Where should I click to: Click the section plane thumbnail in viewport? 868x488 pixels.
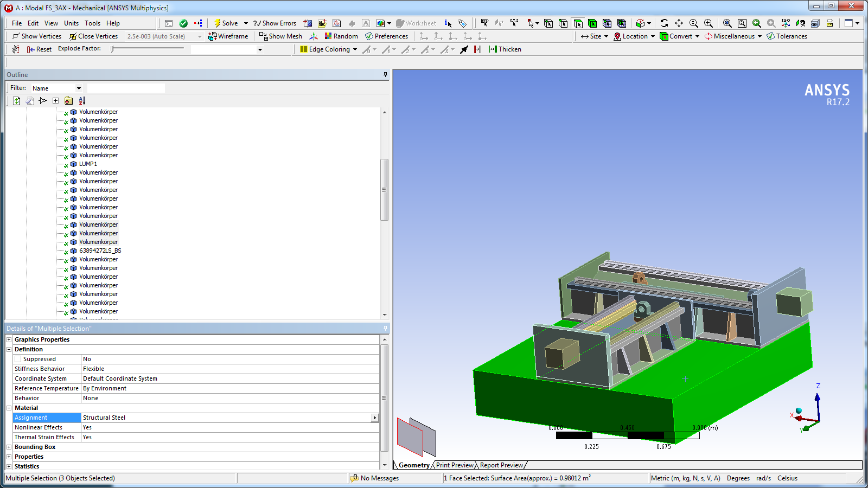pos(417,436)
